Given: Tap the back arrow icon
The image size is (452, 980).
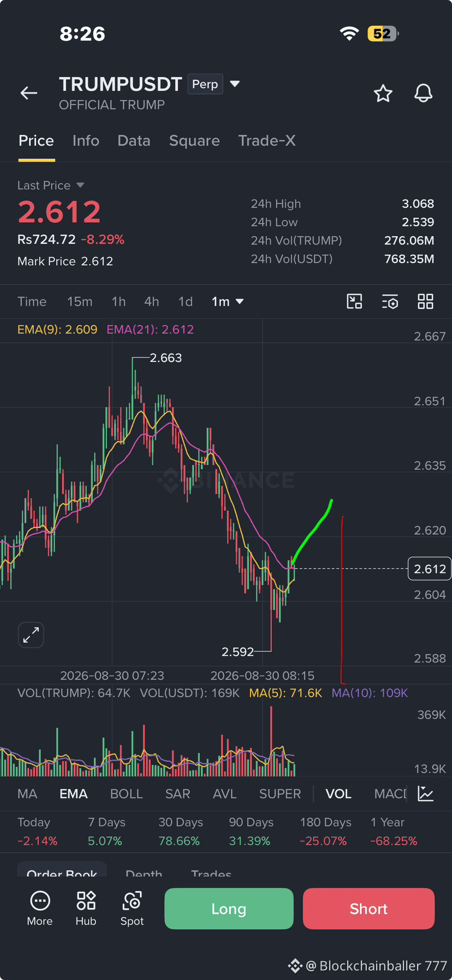Looking at the screenshot, I should coord(29,93).
